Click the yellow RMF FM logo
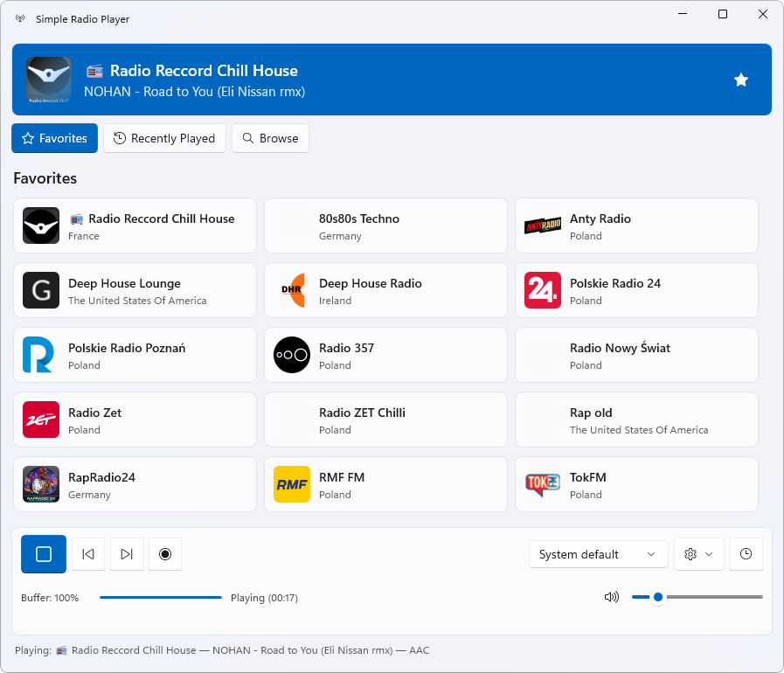The height and width of the screenshot is (673, 784). (x=292, y=484)
